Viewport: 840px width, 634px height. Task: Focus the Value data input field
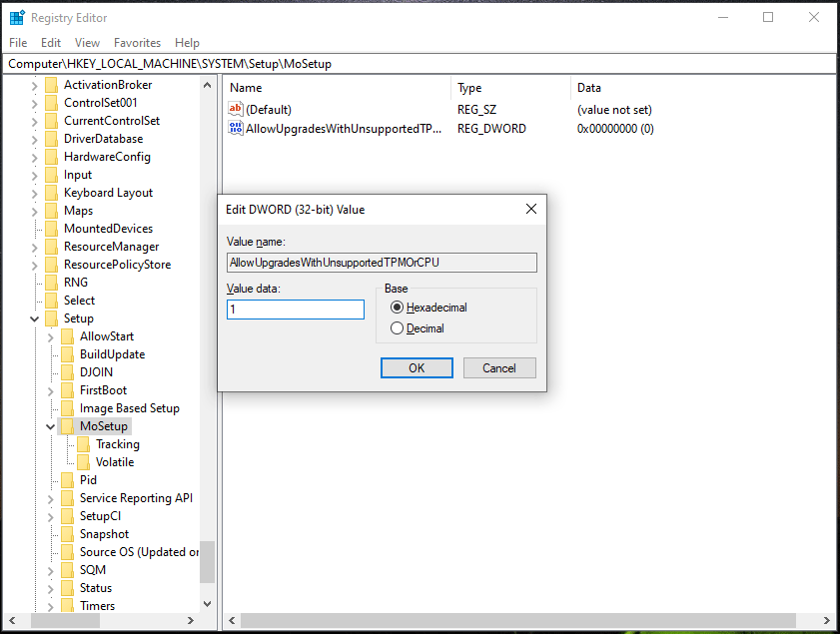pyautogui.click(x=296, y=310)
